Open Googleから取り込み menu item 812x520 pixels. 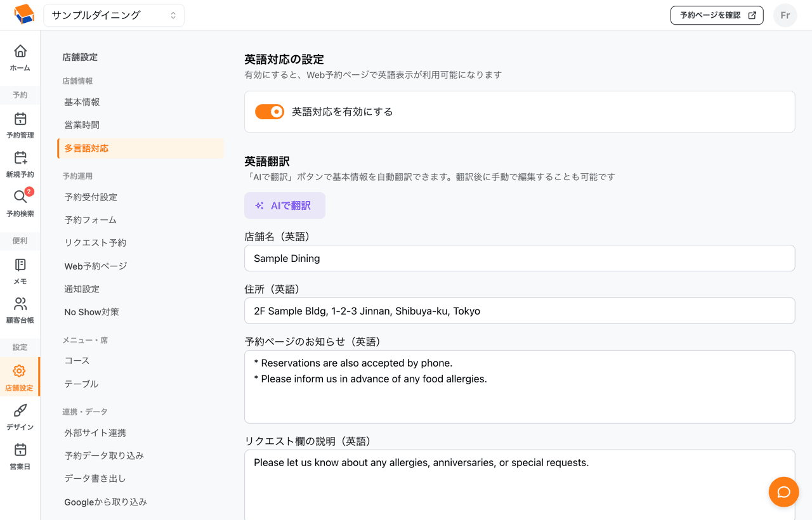coord(106,502)
